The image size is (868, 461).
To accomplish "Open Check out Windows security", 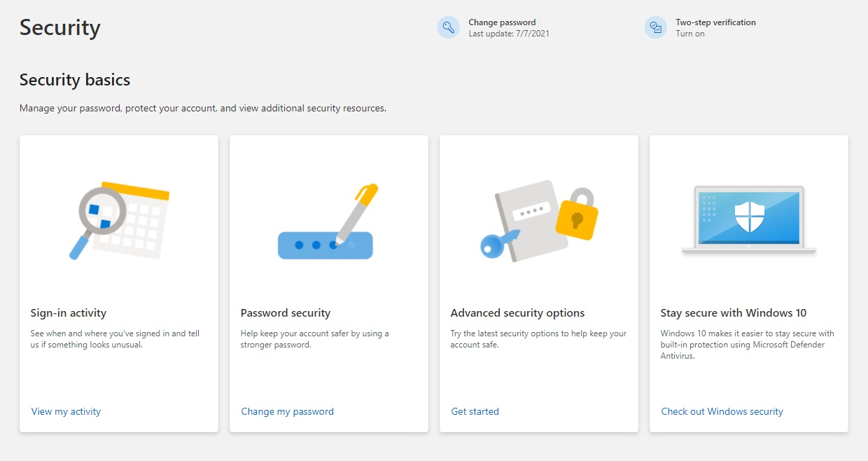I will 722,411.
